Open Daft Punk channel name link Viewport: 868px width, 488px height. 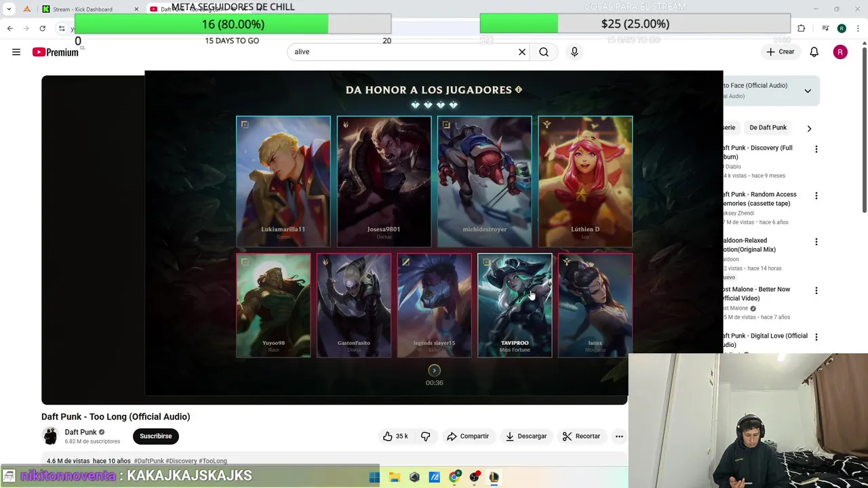[x=81, y=432]
